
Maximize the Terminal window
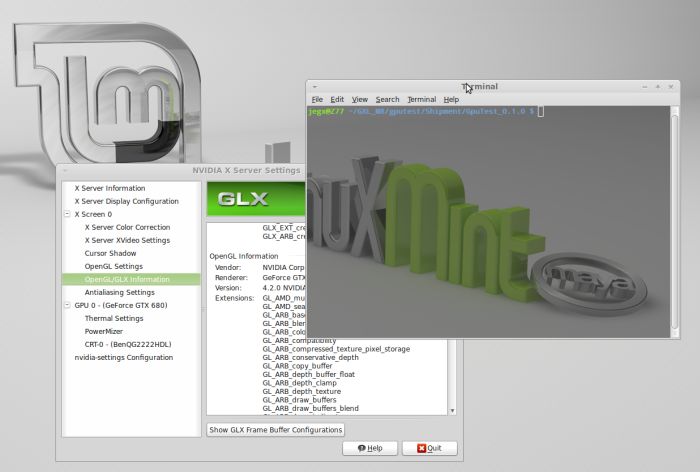tap(658, 87)
